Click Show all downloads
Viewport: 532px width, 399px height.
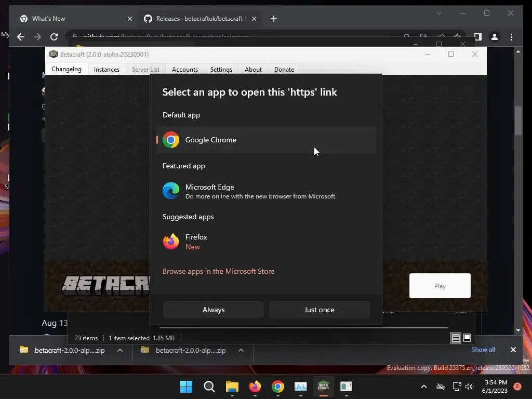pos(483,350)
